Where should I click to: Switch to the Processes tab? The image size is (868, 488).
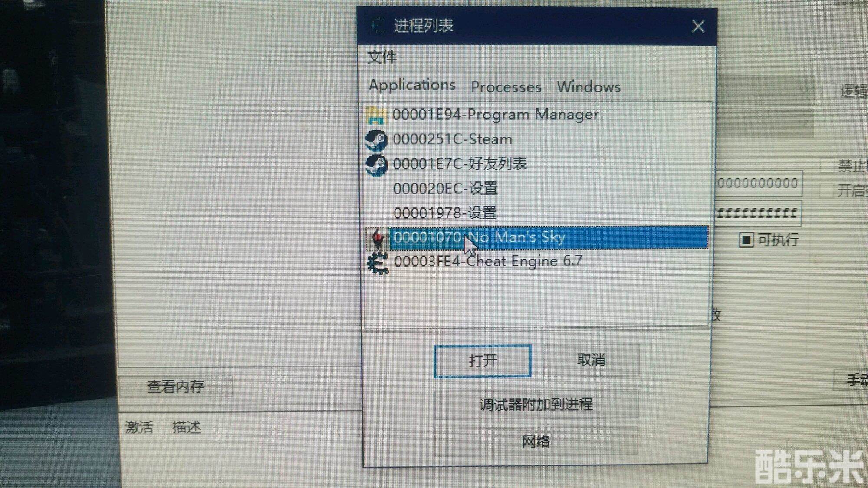pos(506,87)
